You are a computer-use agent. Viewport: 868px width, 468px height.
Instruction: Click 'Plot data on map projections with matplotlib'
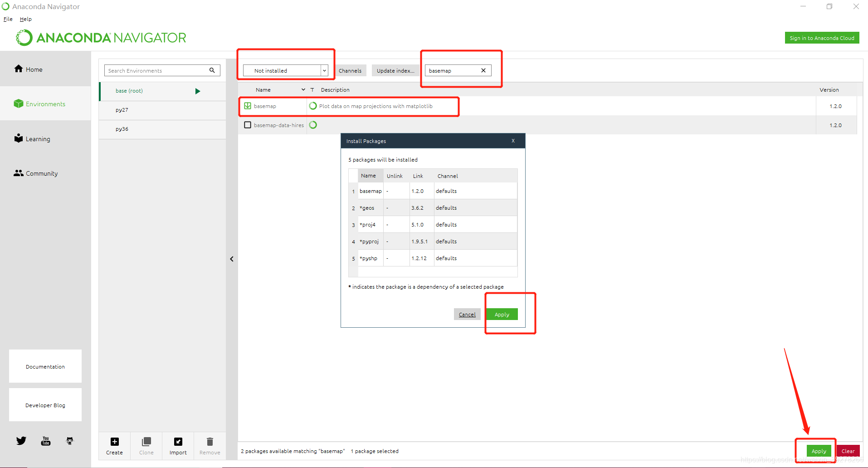click(376, 106)
